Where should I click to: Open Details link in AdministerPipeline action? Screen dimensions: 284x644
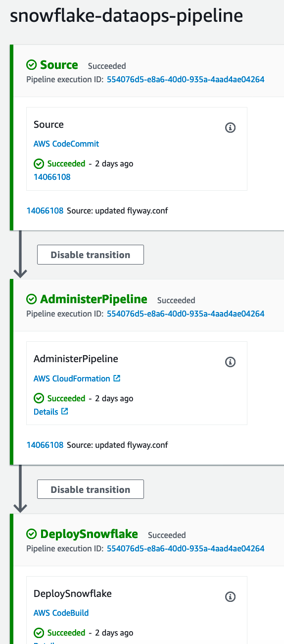pos(46,412)
